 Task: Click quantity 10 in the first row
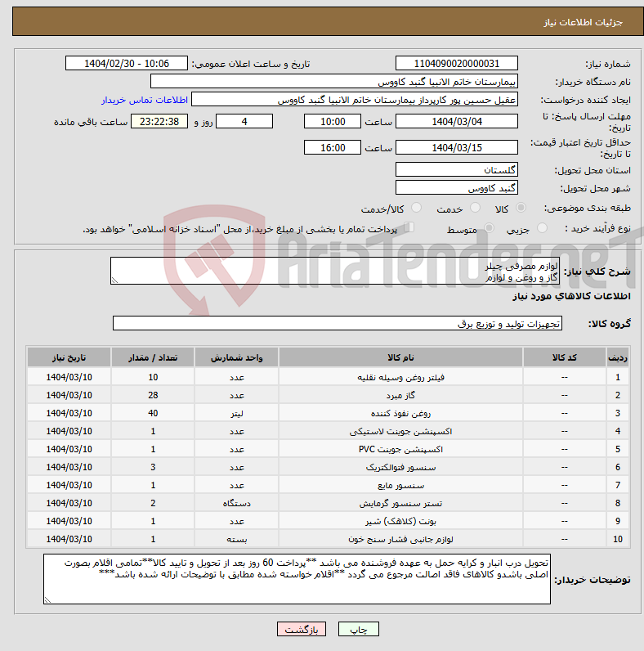pos(153,377)
